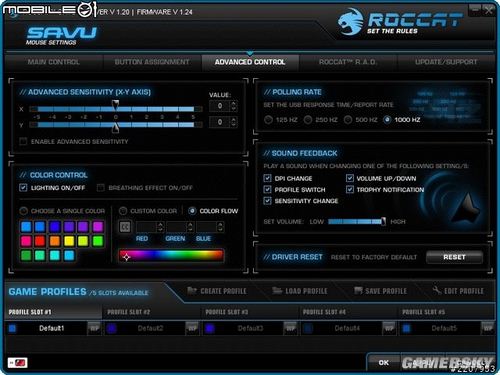Click the color picker icon beside RGB fields

pos(125,227)
